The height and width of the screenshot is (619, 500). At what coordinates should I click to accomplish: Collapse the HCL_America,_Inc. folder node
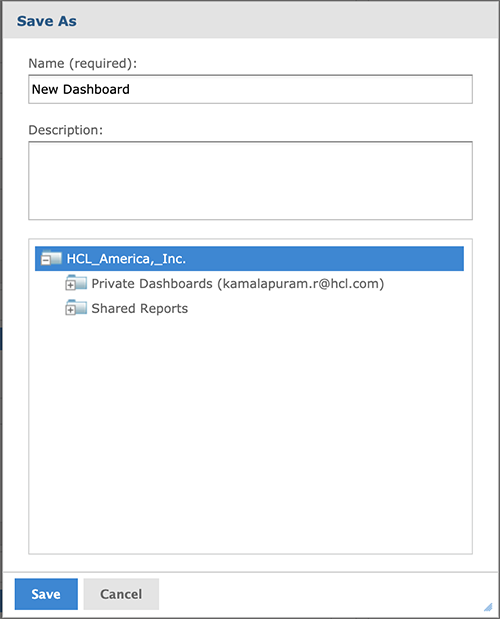[46, 260]
